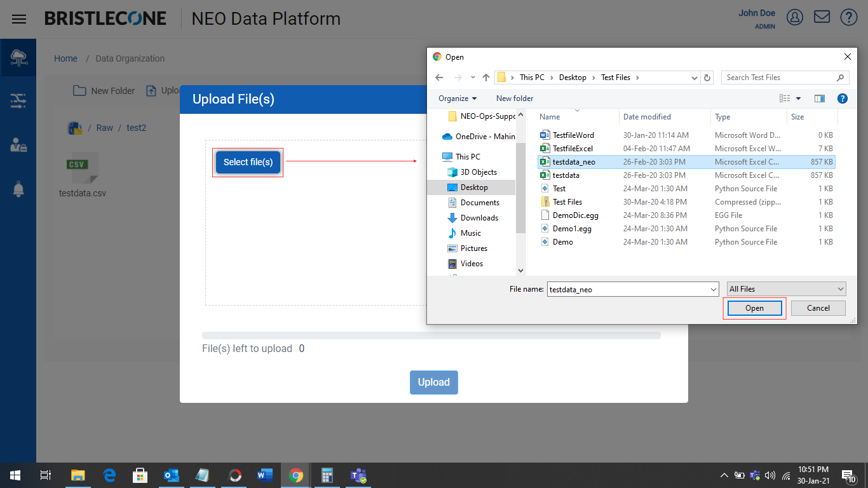Open the view options dropdown arrow
Viewport: 868px width, 488px height.
799,98
